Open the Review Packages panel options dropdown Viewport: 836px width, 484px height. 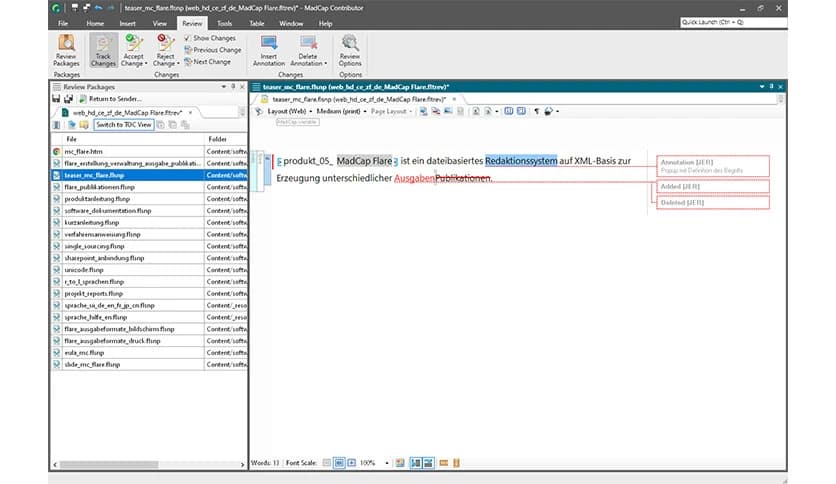(x=224, y=86)
